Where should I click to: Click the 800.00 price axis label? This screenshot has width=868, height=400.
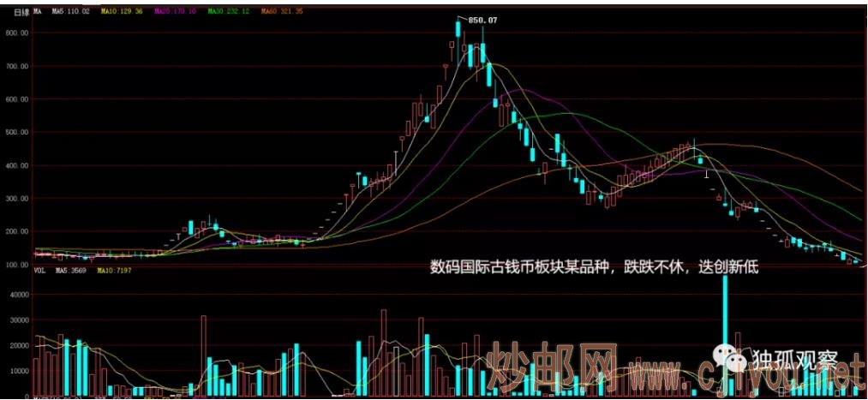tap(17, 33)
